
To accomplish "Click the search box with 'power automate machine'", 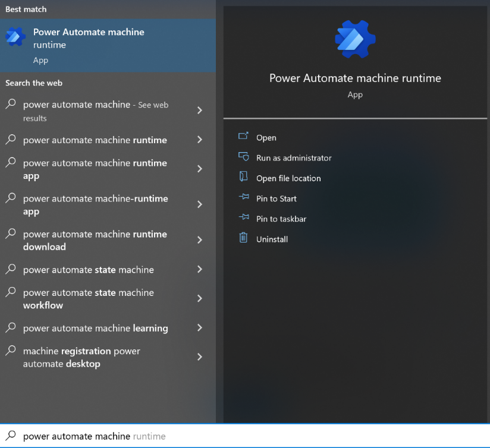I will point(245,436).
